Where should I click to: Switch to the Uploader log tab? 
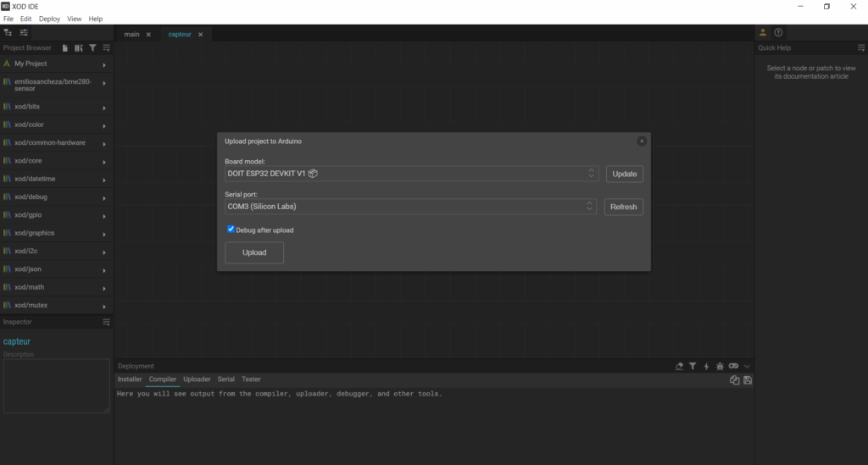197,379
